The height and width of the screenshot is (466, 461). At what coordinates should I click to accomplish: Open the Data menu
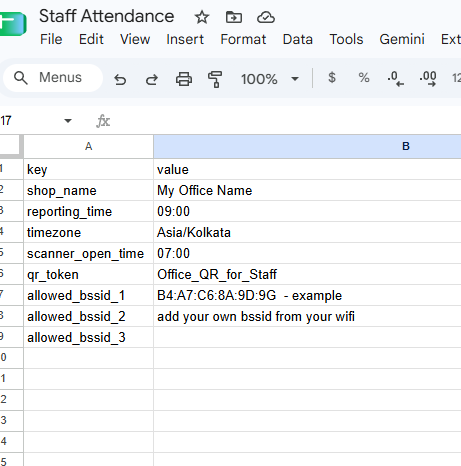[298, 39]
